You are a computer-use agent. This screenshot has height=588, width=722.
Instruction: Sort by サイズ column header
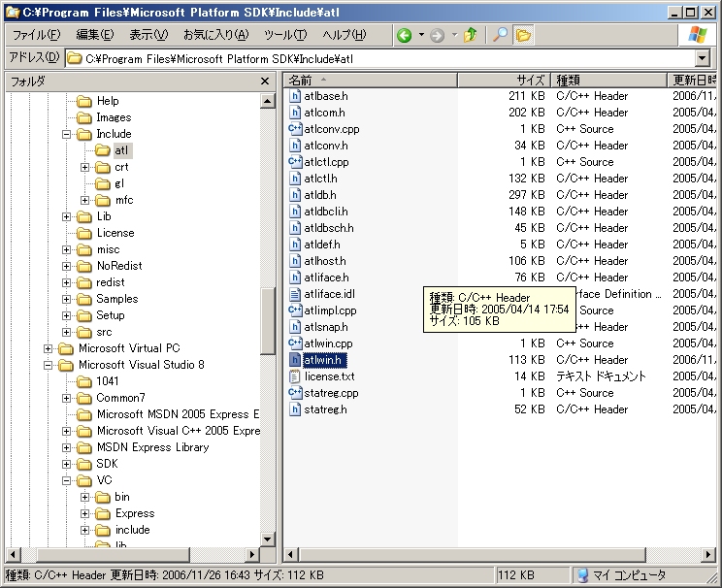click(504, 81)
